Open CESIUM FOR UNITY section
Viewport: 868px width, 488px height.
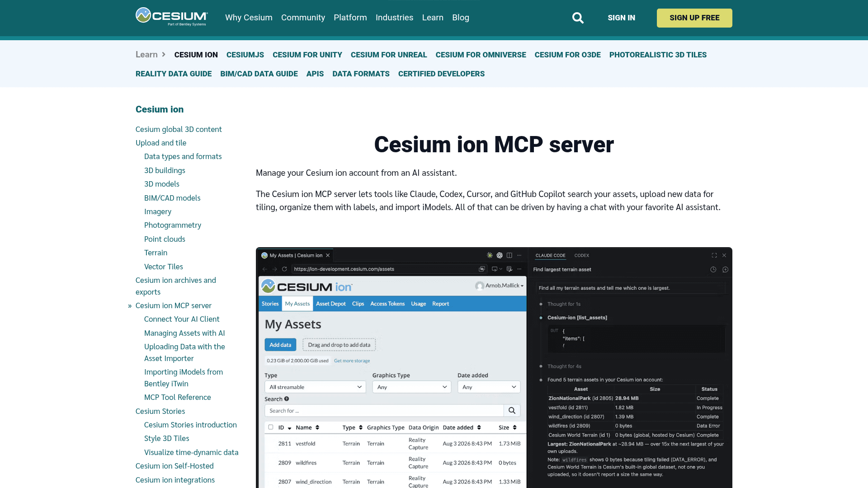[x=307, y=55]
